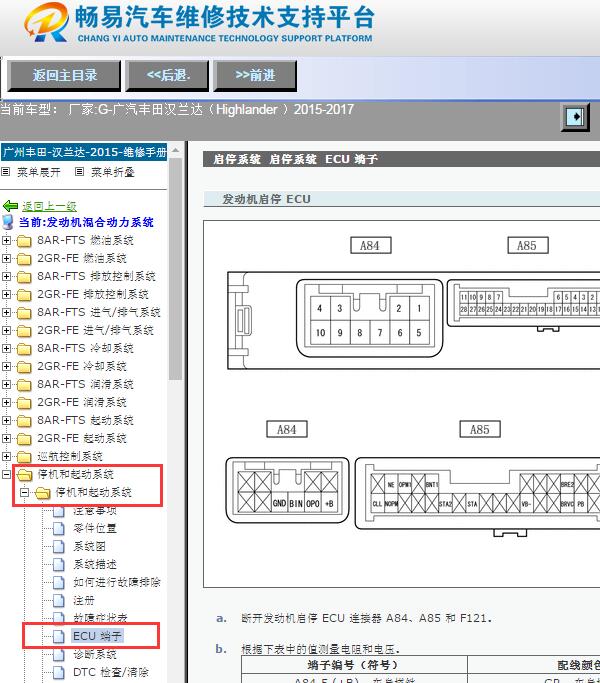This screenshot has height=683, width=600.
Task: Collapse the nested 停机和起动系统 subfolder
Action: 24,492
